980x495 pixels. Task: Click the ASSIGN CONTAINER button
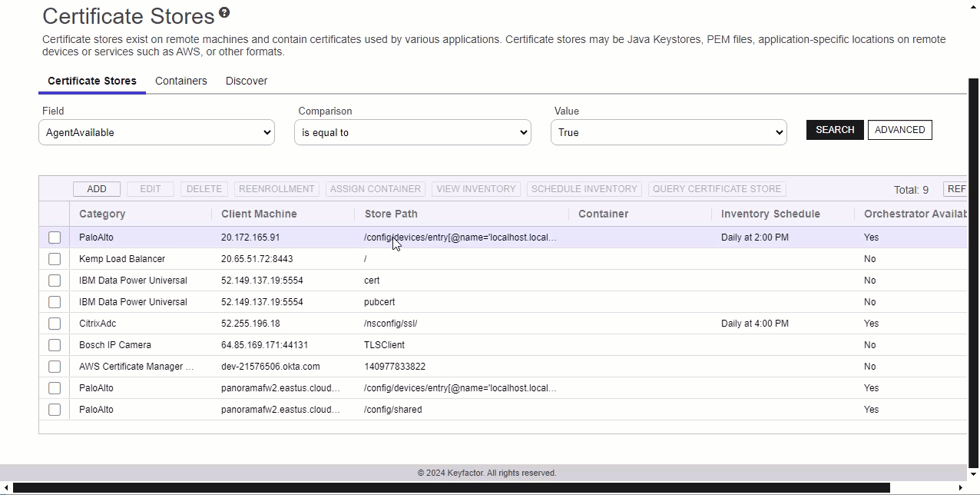(376, 189)
